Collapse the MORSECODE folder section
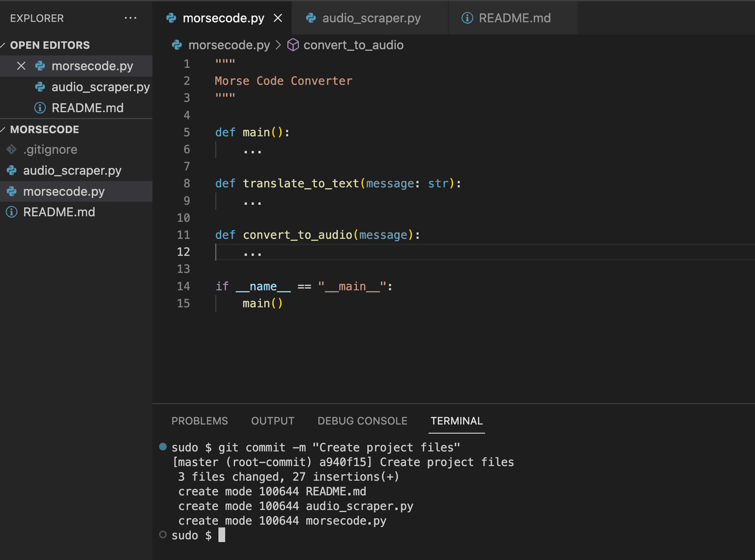 coord(4,129)
